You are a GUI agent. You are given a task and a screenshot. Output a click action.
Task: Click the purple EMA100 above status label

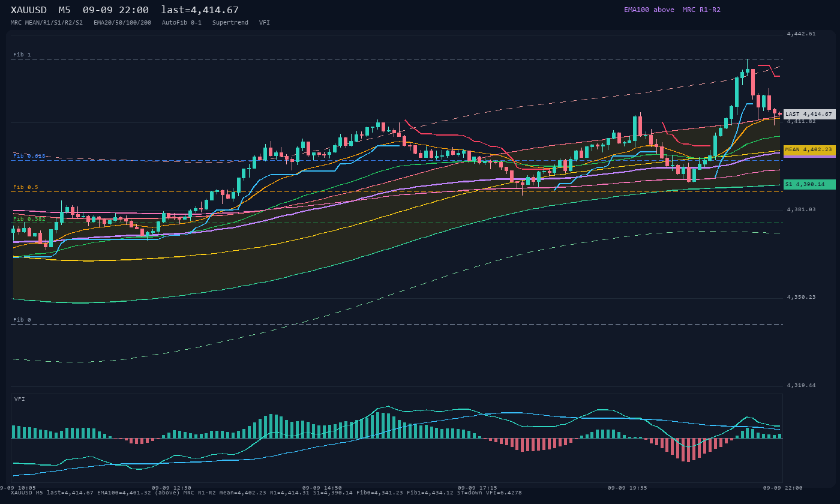[649, 10]
